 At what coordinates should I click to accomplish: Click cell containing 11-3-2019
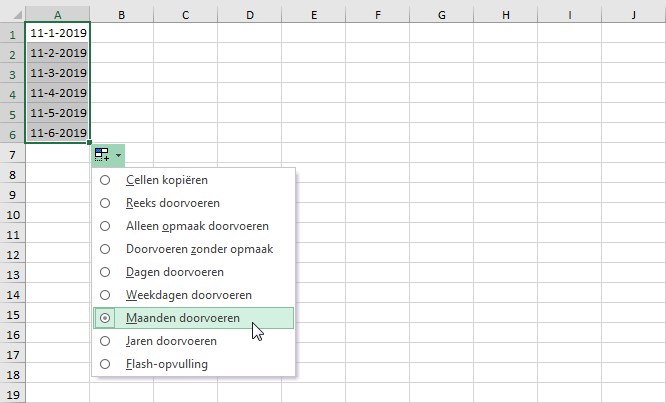pyautogui.click(x=58, y=73)
